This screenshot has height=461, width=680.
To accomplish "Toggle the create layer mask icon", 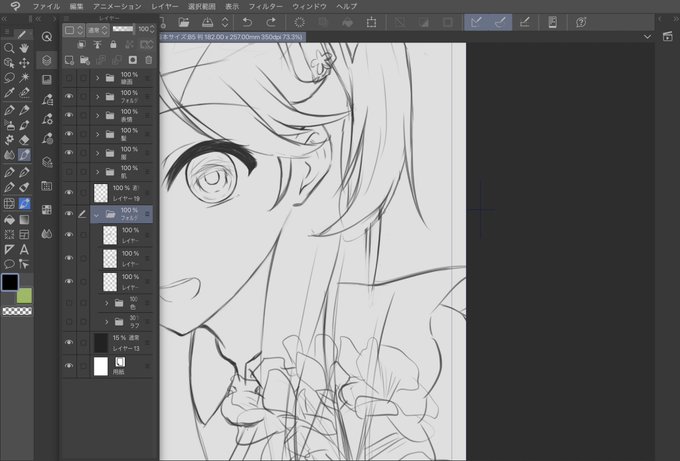I will pos(133,60).
